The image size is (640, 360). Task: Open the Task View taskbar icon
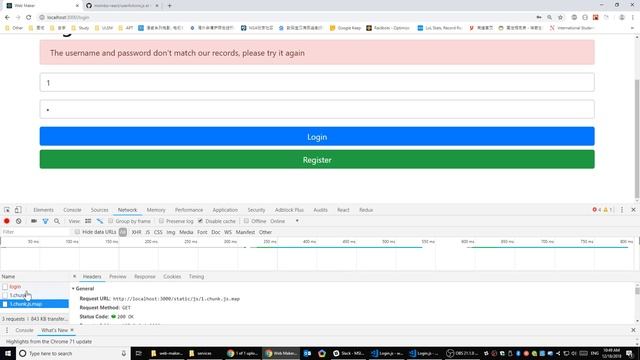138,353
